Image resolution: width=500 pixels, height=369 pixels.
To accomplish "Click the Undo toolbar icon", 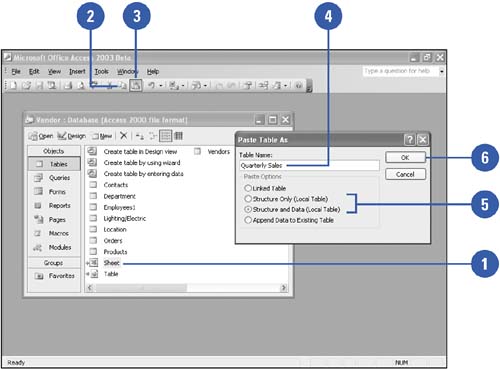I will 151,86.
